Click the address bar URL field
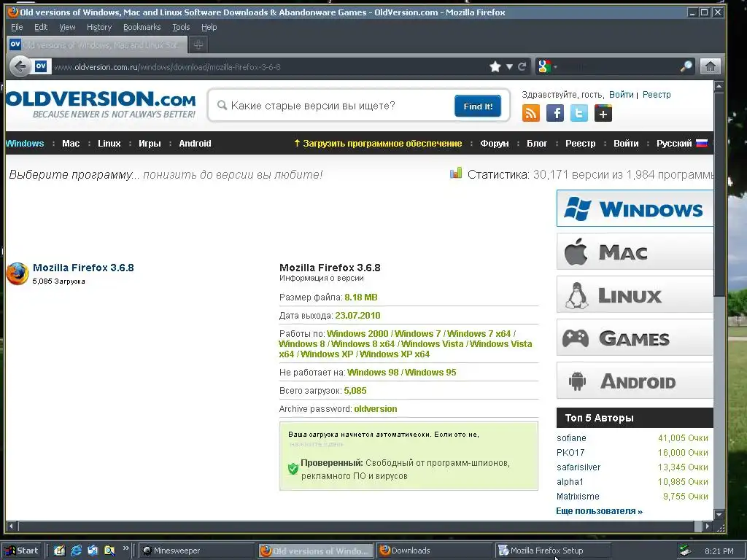747x560 pixels. (x=269, y=66)
